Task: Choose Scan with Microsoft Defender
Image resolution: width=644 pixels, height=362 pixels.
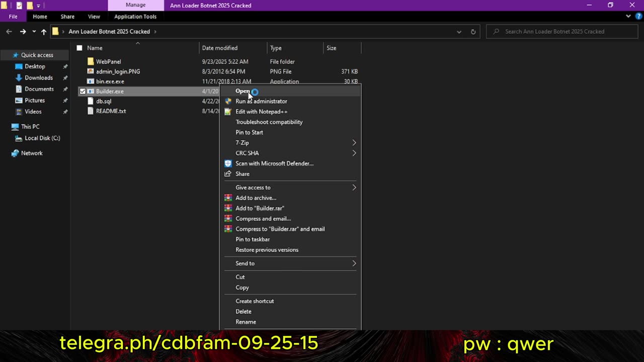Action: point(290,163)
